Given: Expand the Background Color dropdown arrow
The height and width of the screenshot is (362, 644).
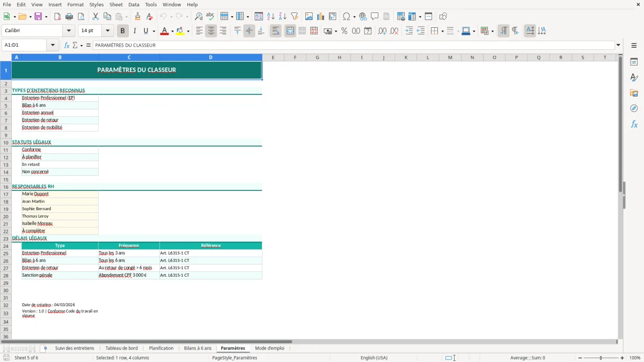Looking at the screenshot, I should point(188,31).
